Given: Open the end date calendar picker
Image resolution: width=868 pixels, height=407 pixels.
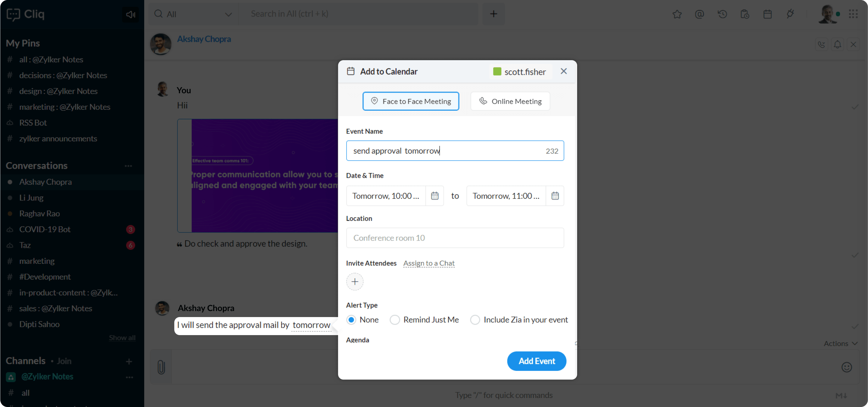Looking at the screenshot, I should pos(555,196).
